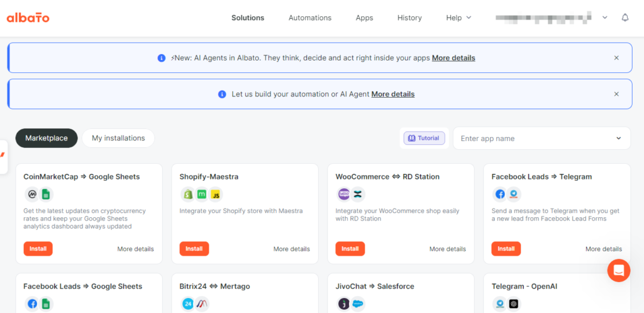The height and width of the screenshot is (313, 644).
Task: Click Google Sheets icon in Facebook Leads card
Action: tap(46, 304)
